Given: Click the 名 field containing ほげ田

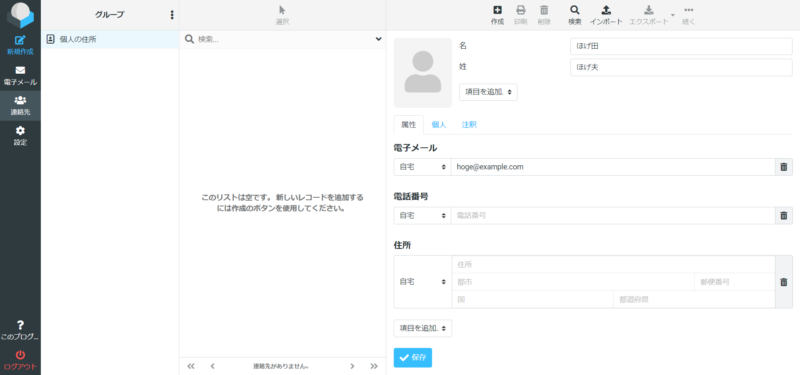Looking at the screenshot, I should [x=681, y=46].
